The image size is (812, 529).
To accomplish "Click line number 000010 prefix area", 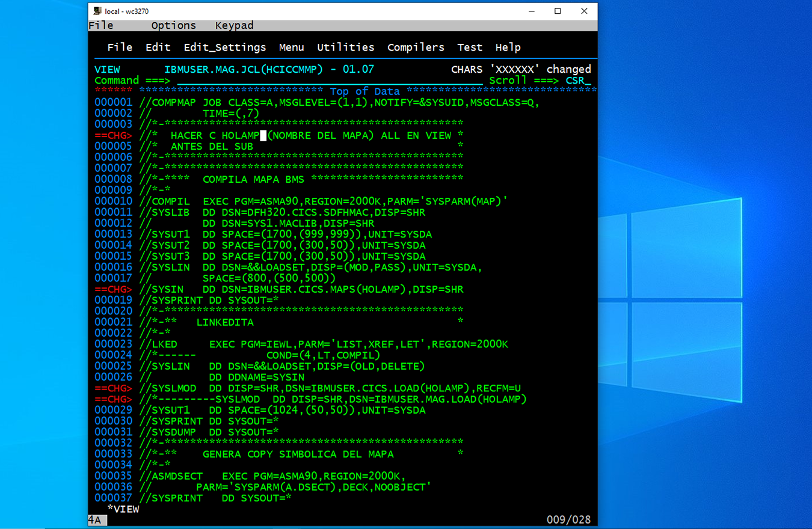I will click(113, 201).
